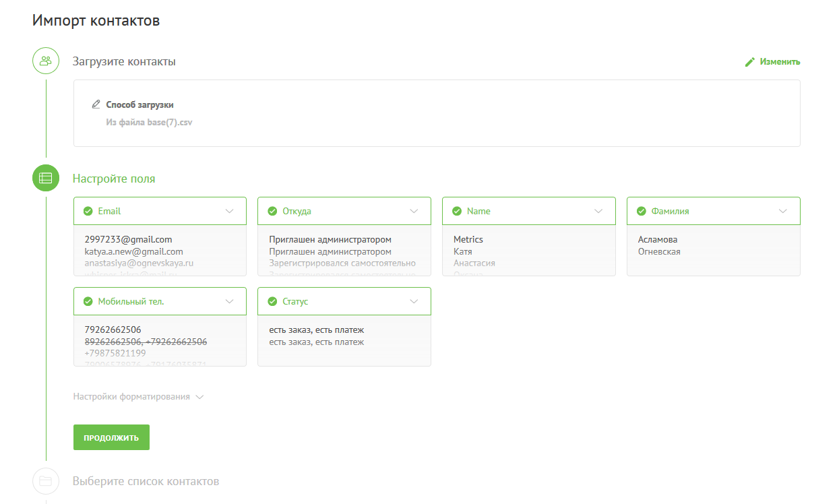
Task: Click green checkmark icon on Откуда field
Action: click(272, 211)
